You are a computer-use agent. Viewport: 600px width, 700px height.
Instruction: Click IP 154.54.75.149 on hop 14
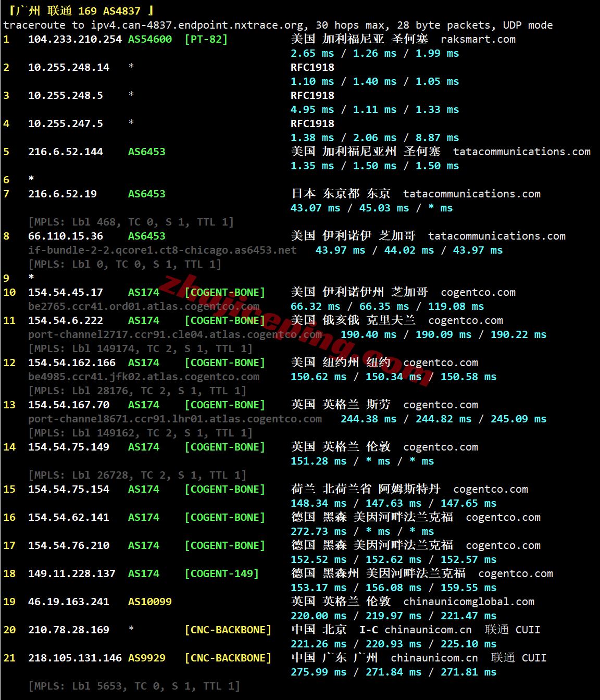click(x=69, y=447)
